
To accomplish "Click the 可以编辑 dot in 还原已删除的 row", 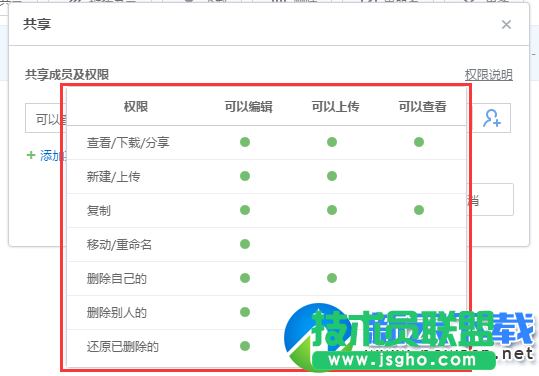I will click(245, 346).
